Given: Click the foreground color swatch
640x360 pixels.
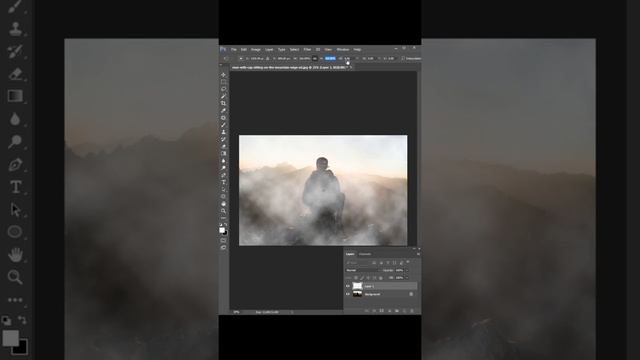Looking at the screenshot, I should coord(222,231).
